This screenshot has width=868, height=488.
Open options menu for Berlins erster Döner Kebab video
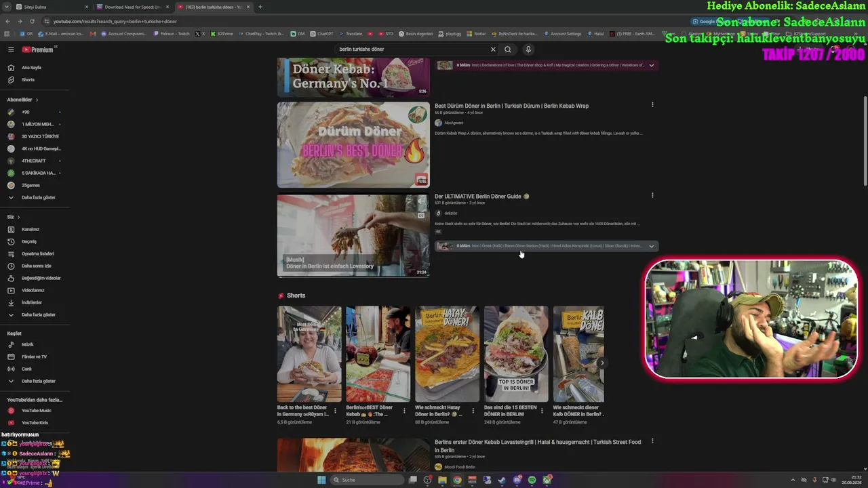pyautogui.click(x=652, y=441)
